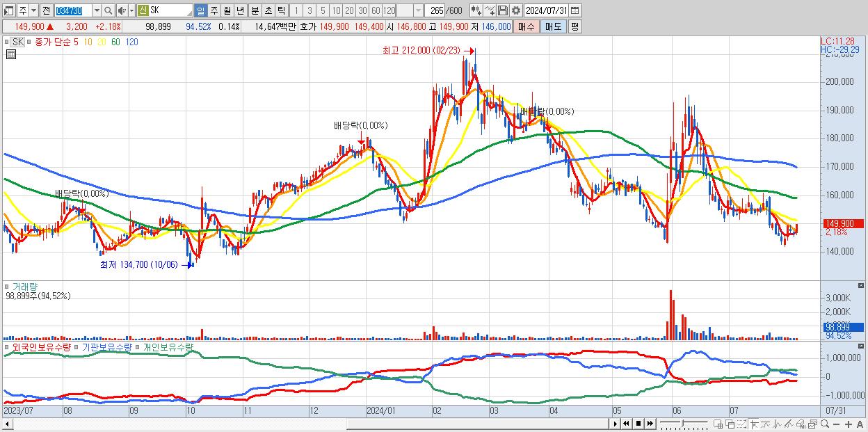Expand the stock code history dropdown
868x432 pixels.
97,10
